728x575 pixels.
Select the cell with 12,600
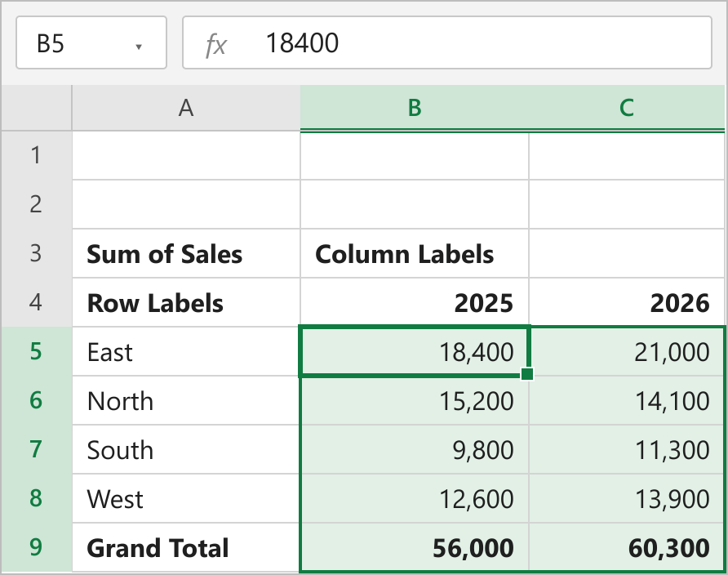415,498
